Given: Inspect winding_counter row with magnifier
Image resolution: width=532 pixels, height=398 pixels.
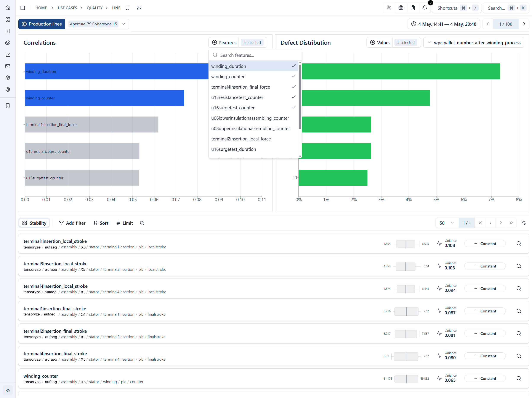Looking at the screenshot, I should click(x=519, y=379).
